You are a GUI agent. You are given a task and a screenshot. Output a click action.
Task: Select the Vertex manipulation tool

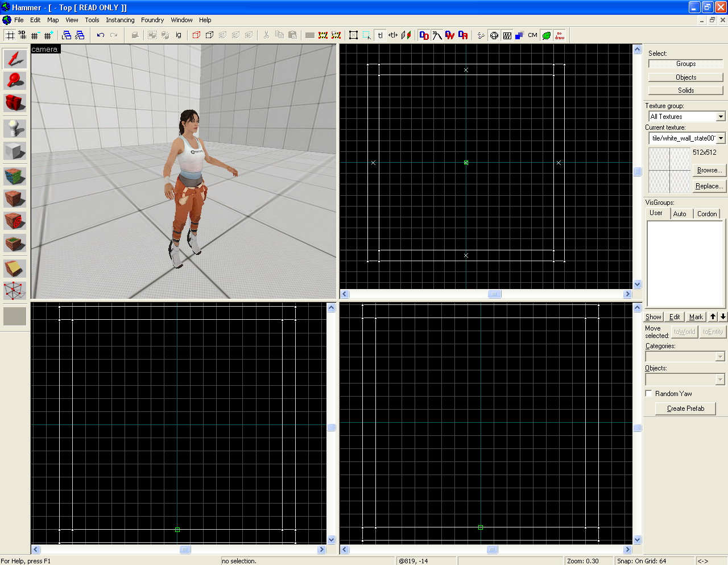tap(15, 291)
